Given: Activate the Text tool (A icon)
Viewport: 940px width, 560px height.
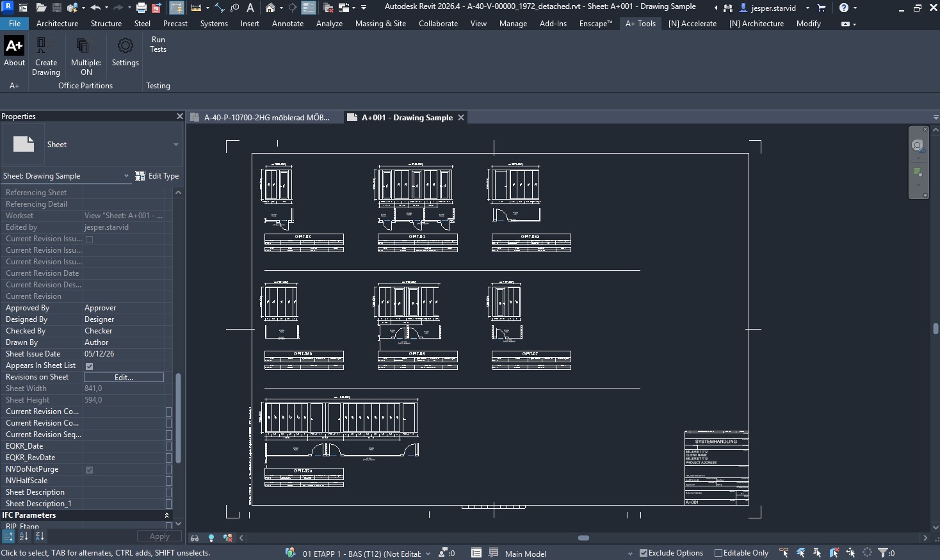Looking at the screenshot, I should pos(250,8).
